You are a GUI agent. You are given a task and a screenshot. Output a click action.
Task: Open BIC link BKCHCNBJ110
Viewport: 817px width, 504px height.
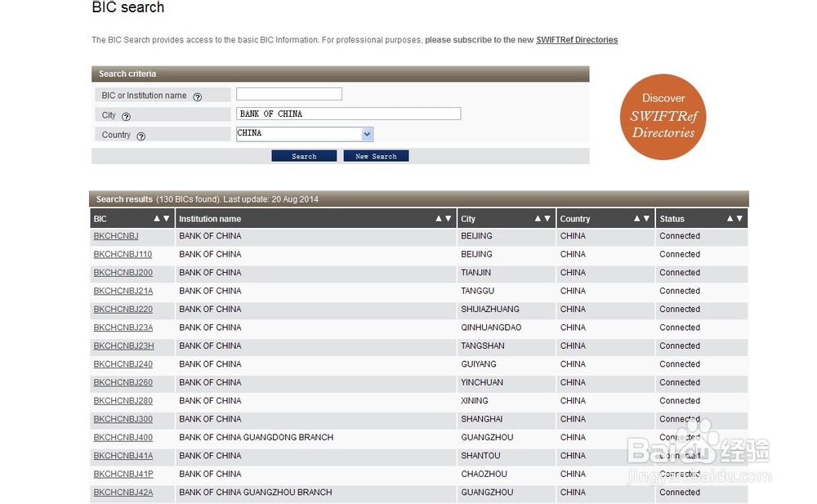click(x=123, y=254)
